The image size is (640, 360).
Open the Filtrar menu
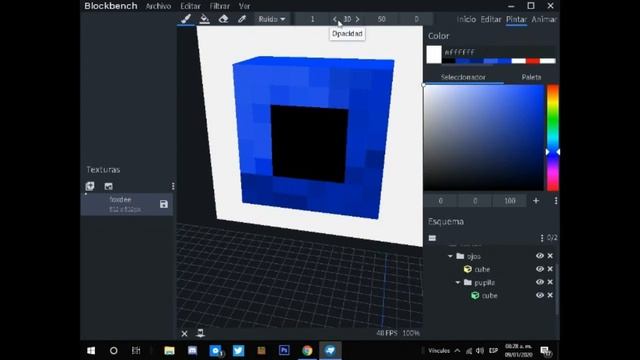point(220,6)
